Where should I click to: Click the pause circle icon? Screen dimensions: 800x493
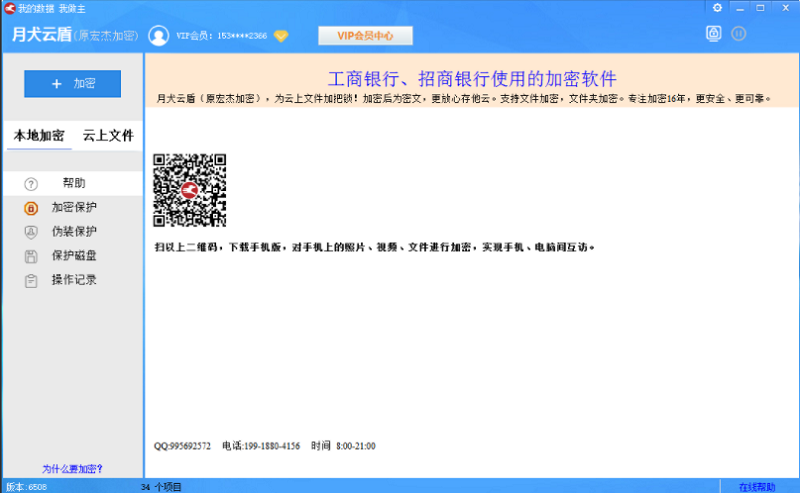738,34
